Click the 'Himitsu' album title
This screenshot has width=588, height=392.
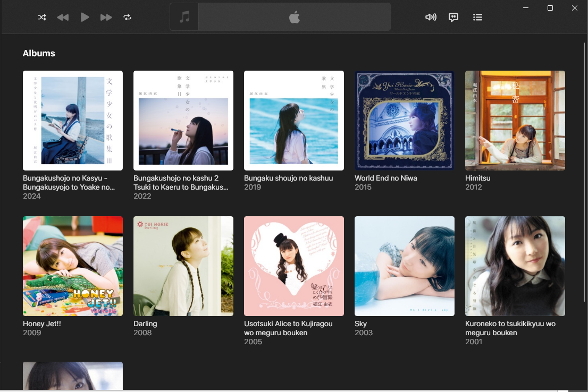[x=478, y=178]
